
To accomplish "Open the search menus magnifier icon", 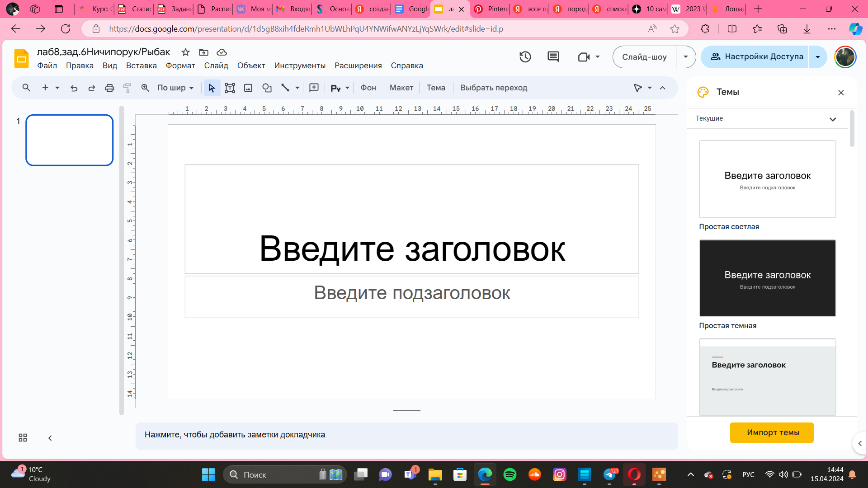I will (26, 88).
